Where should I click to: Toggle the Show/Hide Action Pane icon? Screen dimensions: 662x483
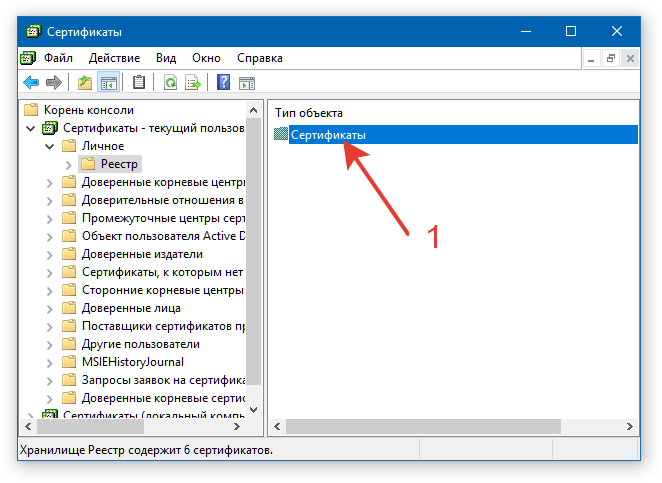point(246,82)
